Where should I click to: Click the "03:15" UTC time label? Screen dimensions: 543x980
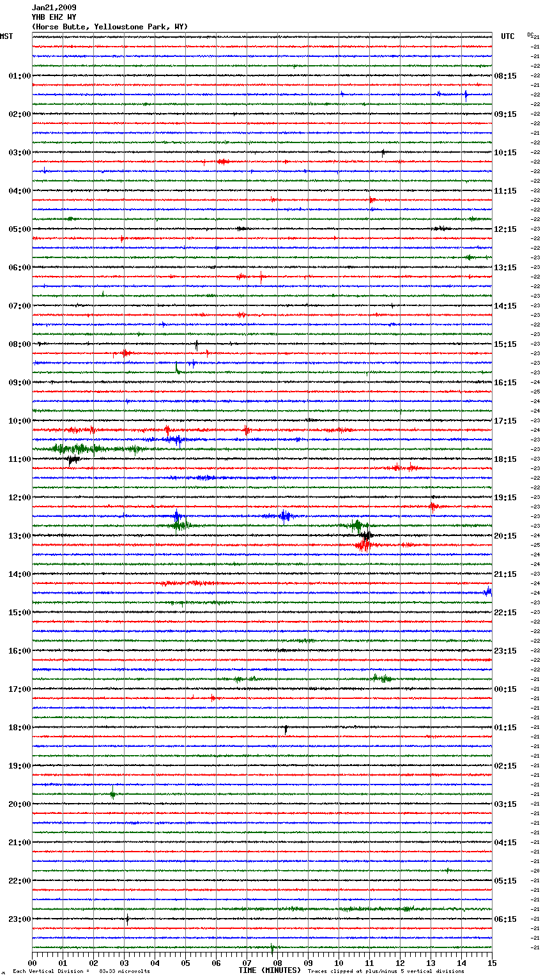505,804
